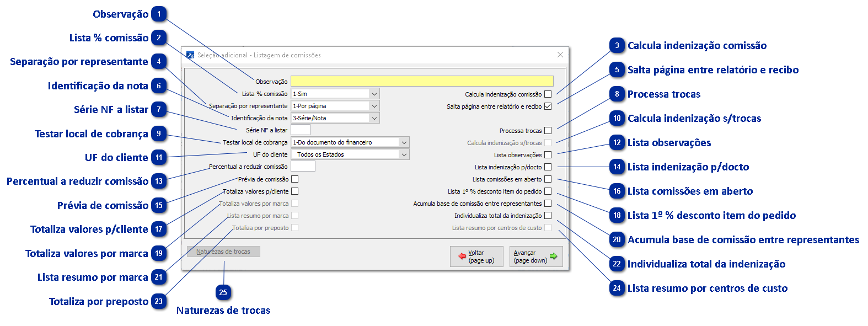This screenshot has height=326, width=868.
Task: Toggle the Totaliza valores p/cliente checkbox
Action: click(x=295, y=191)
